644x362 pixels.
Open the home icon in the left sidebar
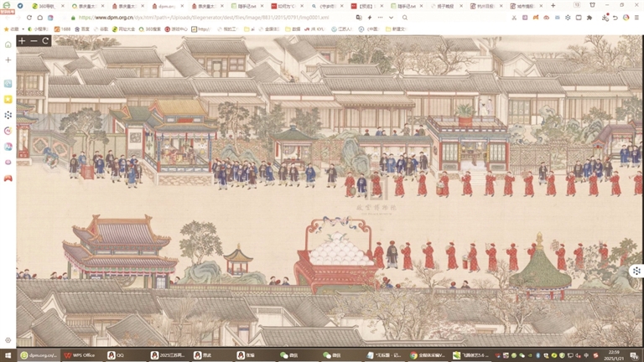[8, 44]
